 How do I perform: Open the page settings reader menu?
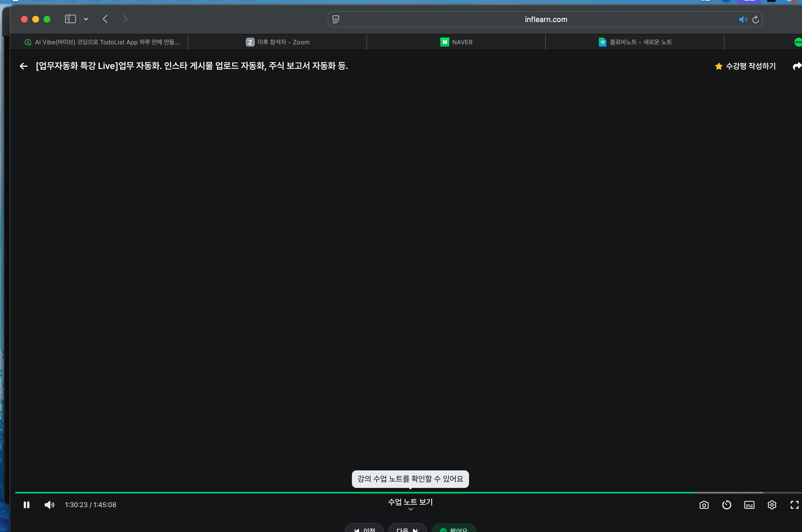(335, 19)
